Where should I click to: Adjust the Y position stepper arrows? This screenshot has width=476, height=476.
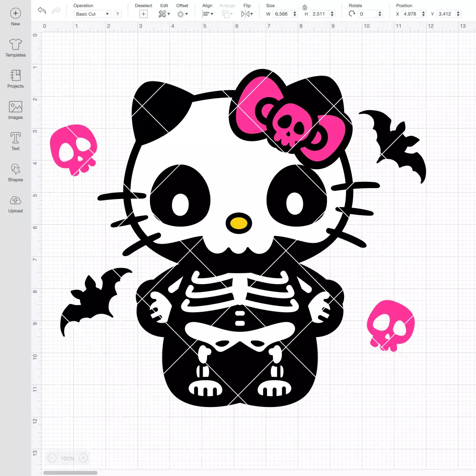coord(458,14)
